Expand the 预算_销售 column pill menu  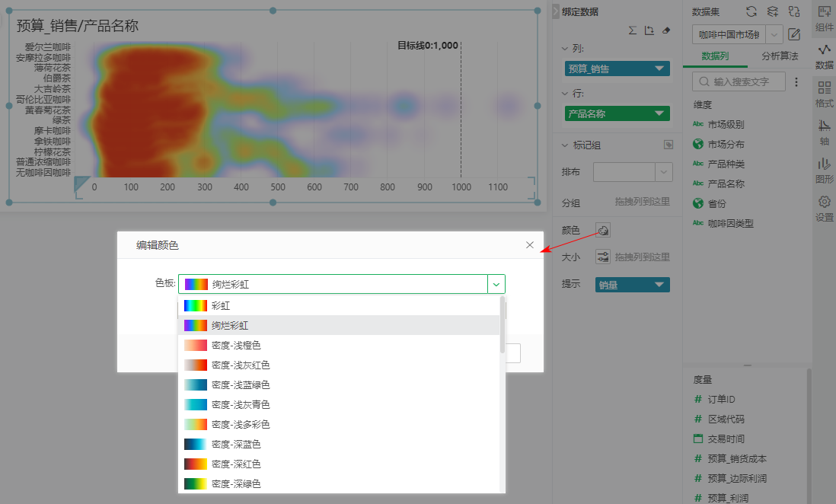point(659,69)
